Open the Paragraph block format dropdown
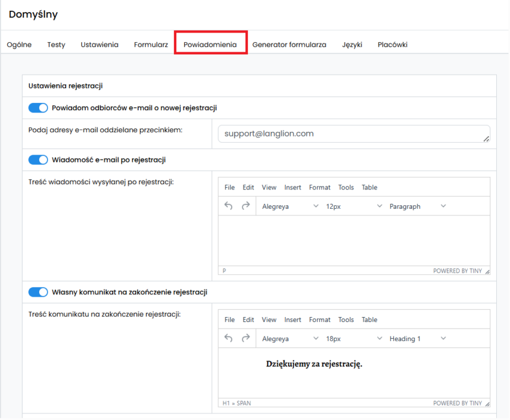This screenshot has width=510, height=420. pyautogui.click(x=417, y=206)
